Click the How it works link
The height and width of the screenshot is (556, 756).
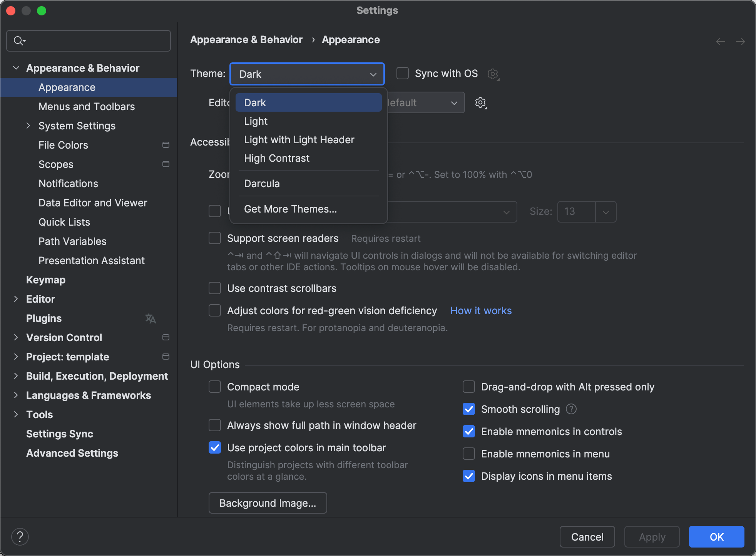481,310
